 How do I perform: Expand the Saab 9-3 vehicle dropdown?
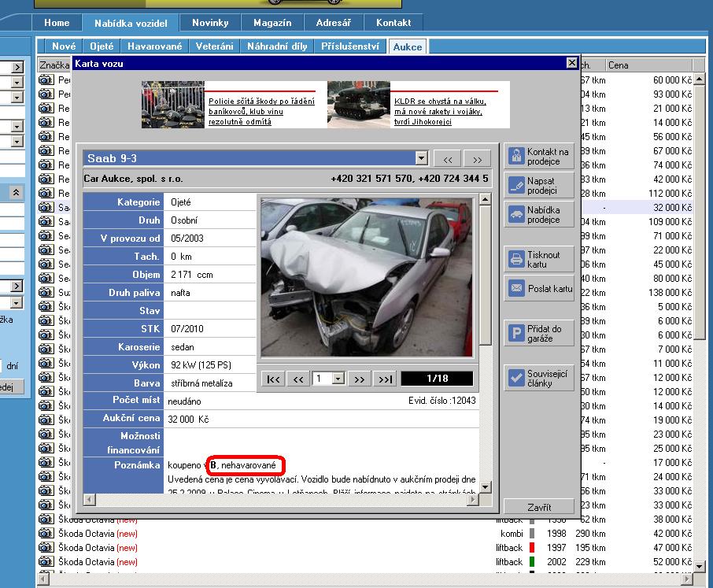point(422,158)
